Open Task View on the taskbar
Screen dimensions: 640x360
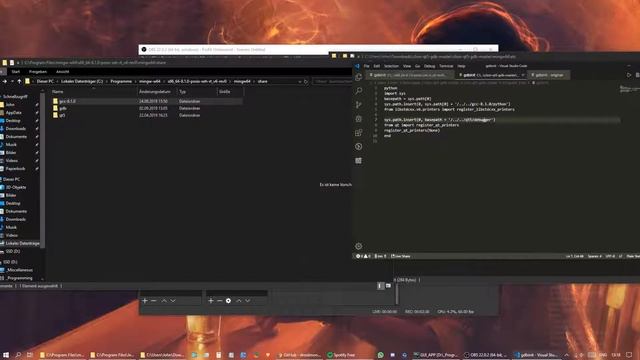click(x=29, y=355)
